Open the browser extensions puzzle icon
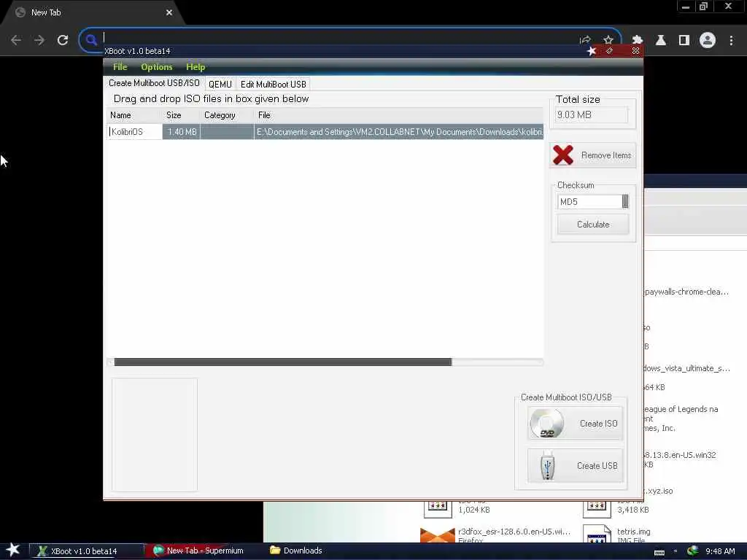 click(637, 40)
